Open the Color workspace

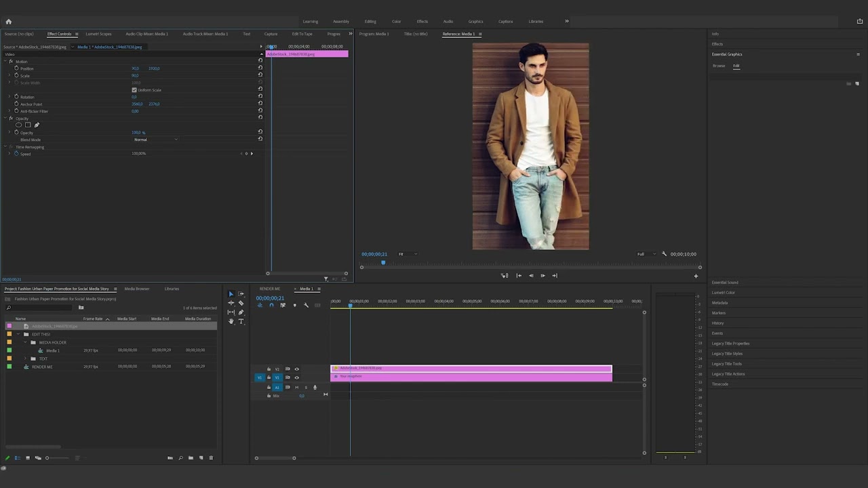tap(396, 21)
